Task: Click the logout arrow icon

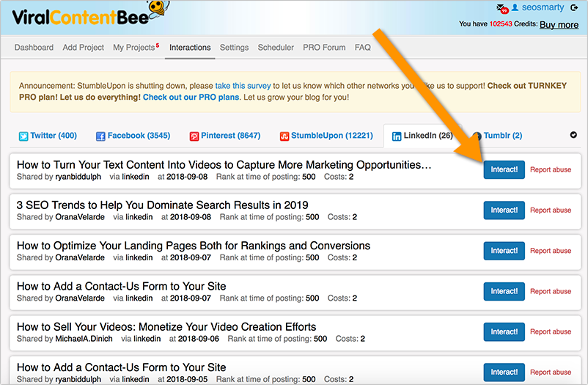Action: pos(574,7)
